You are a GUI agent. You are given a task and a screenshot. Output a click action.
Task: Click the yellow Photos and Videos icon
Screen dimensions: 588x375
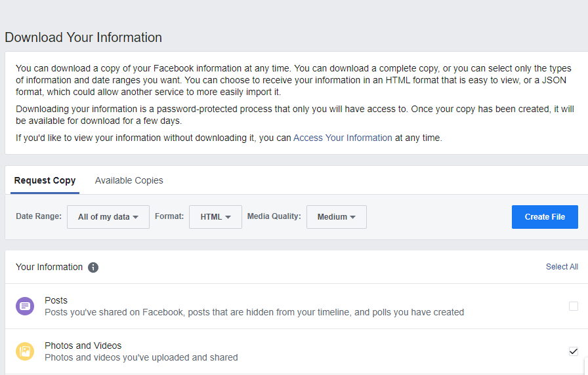pos(25,351)
